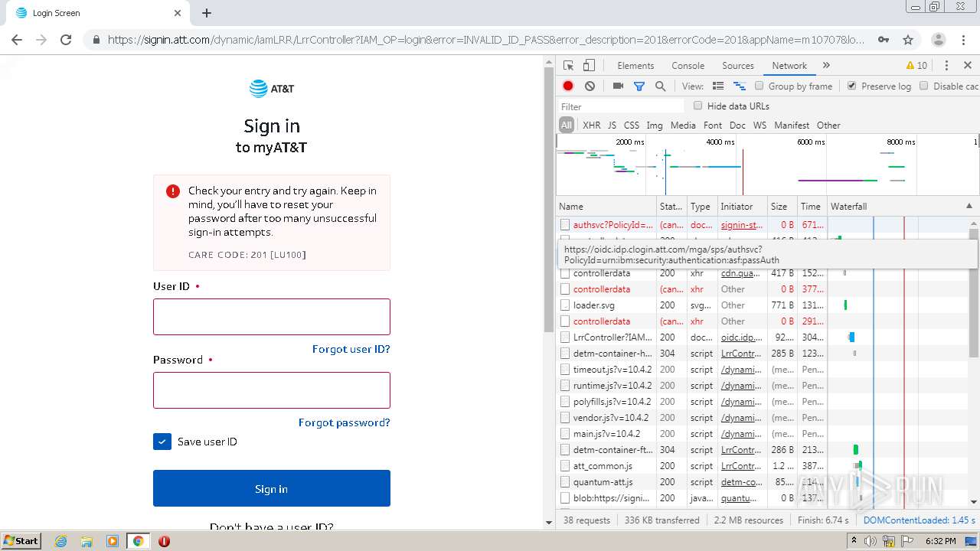Screen dimensions: 980x551
Task: Reload the current page
Action: [66, 40]
